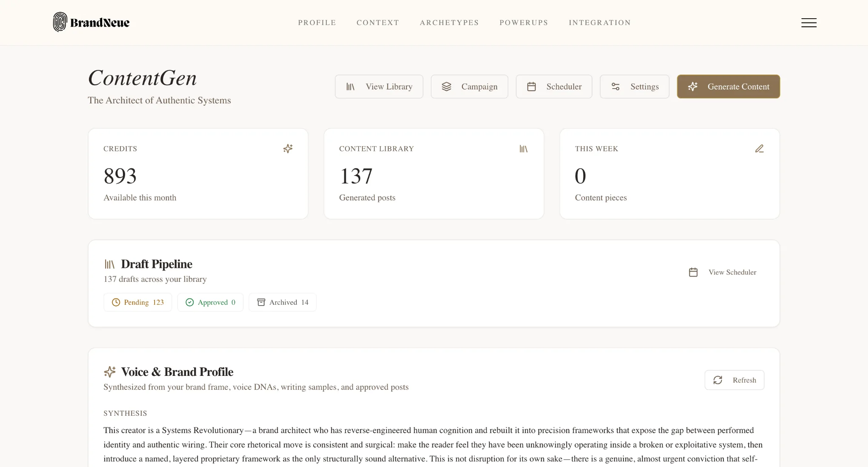Viewport: 868px width, 467px height.
Task: Open the Scheduler button label
Action: point(564,86)
